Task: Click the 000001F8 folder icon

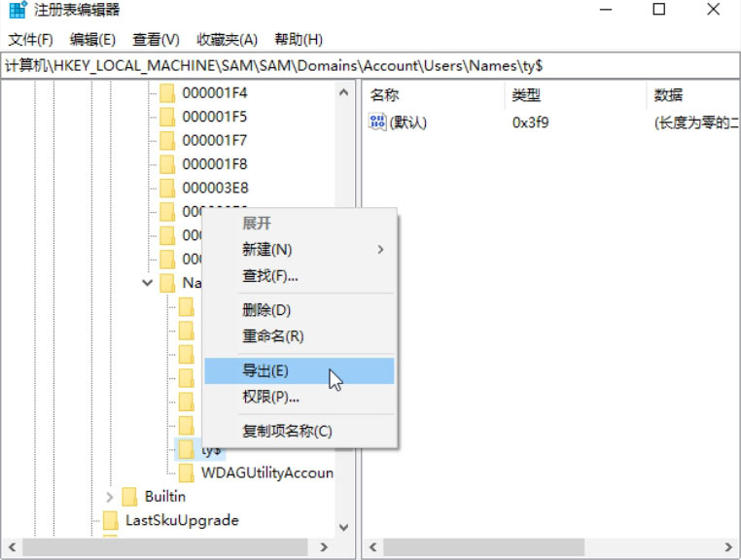Action: tap(167, 164)
